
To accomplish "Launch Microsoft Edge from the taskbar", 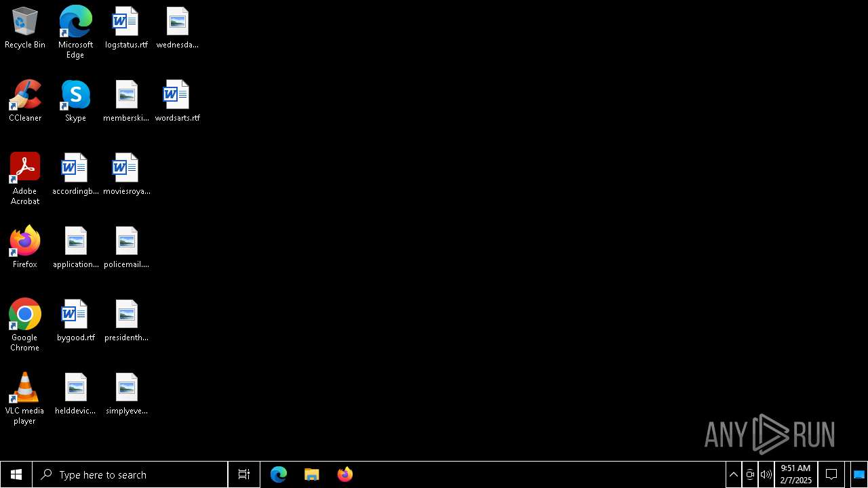I will pyautogui.click(x=279, y=474).
